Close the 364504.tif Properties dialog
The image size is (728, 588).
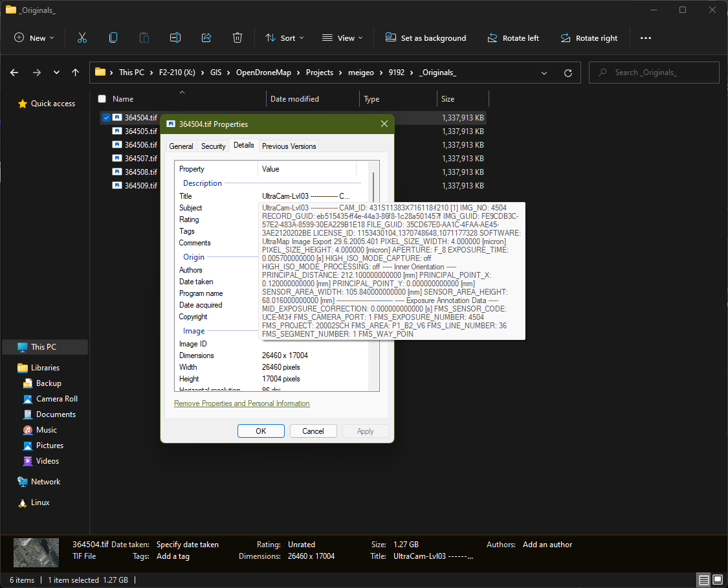coord(384,124)
